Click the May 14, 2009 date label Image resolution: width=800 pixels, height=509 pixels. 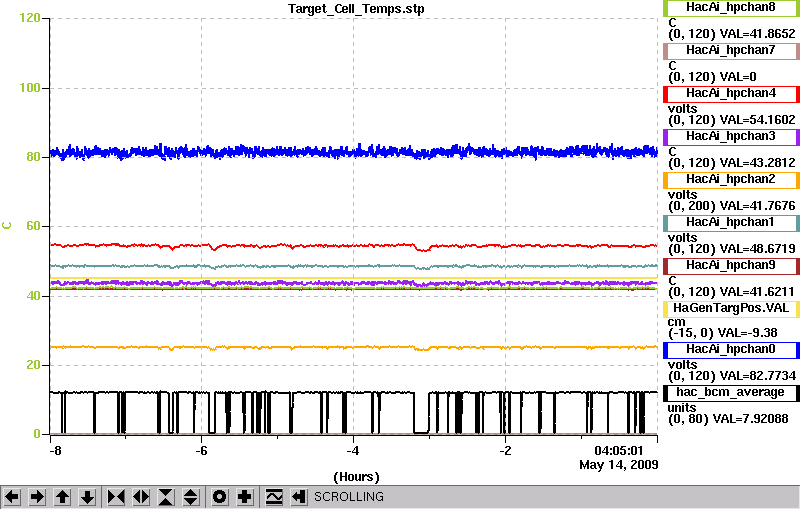pos(618,465)
